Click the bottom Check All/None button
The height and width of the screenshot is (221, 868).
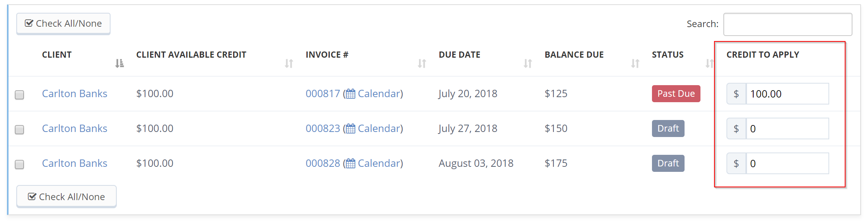click(x=66, y=197)
